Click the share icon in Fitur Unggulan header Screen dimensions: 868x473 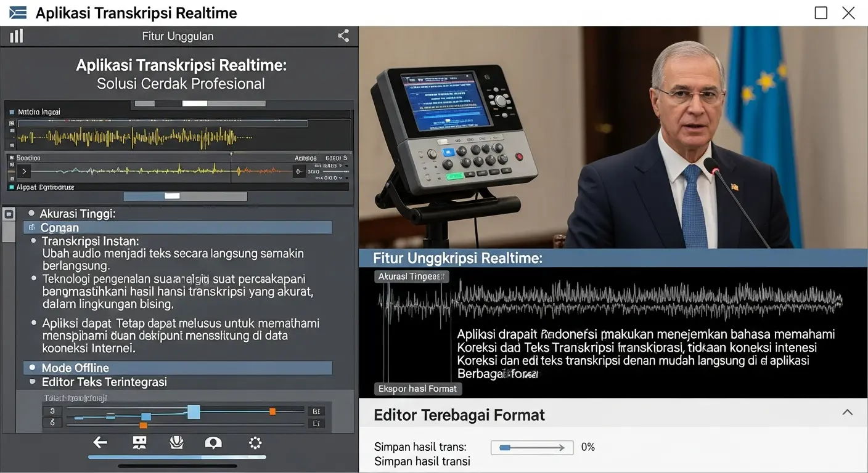(x=343, y=36)
